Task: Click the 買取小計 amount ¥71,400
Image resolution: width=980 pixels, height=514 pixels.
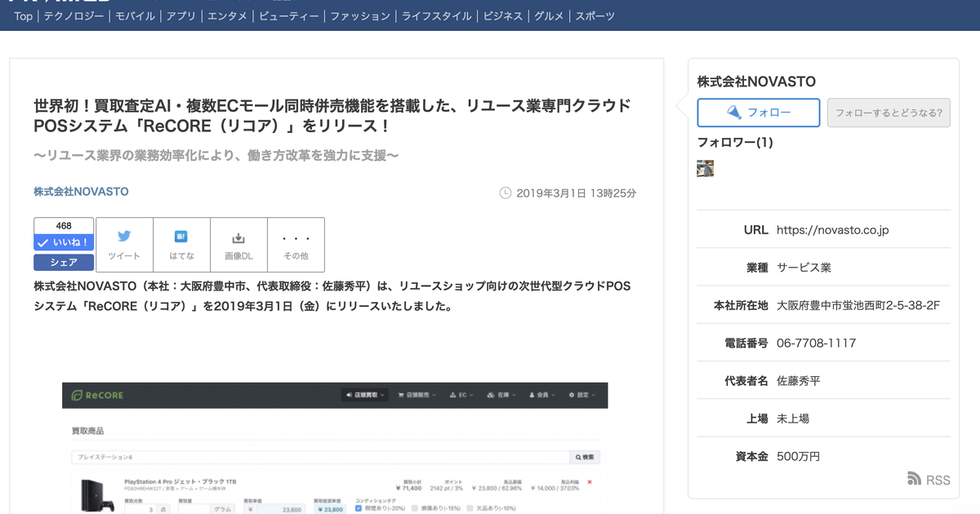Action: pyautogui.click(x=410, y=488)
